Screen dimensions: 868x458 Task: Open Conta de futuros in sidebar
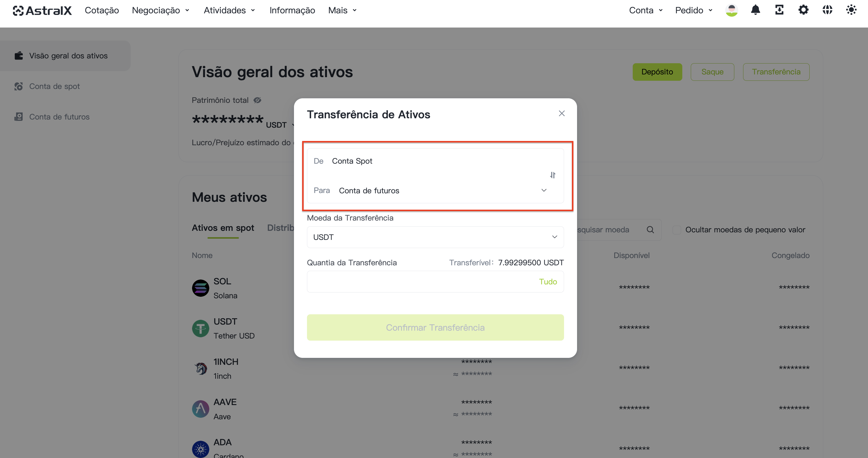[x=59, y=117]
